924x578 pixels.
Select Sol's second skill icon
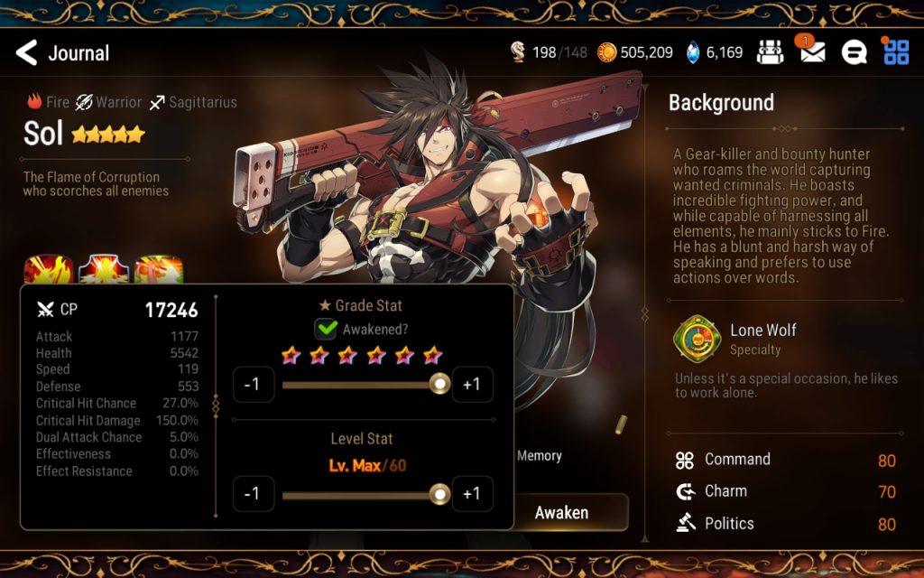click(x=104, y=269)
